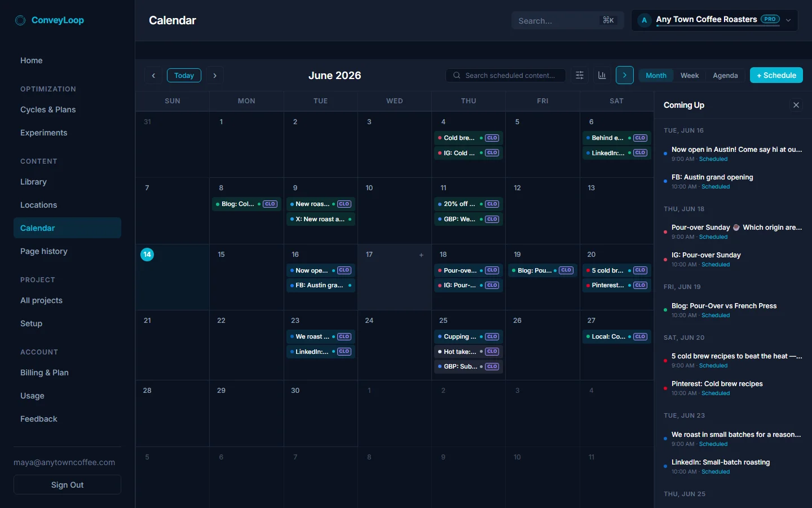Open the 'FB: Austin gra...' event on June 16
This screenshot has height=508, width=812.
320,285
